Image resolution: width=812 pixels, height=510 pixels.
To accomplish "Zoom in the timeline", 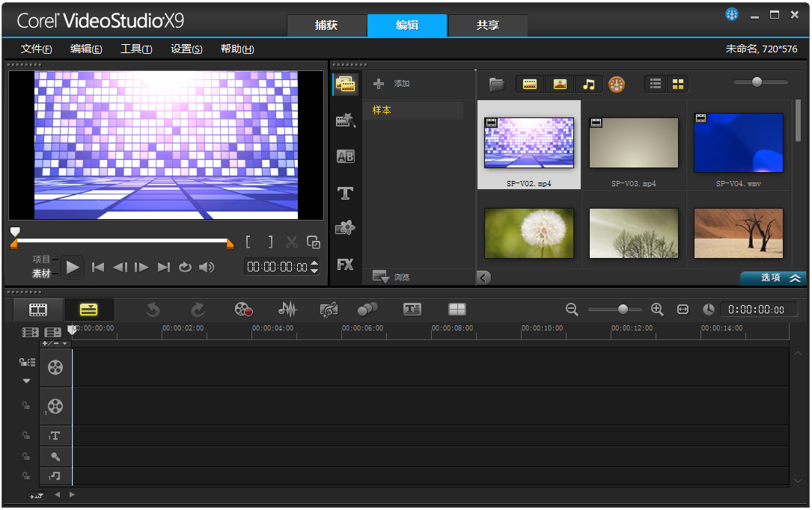I will (657, 310).
